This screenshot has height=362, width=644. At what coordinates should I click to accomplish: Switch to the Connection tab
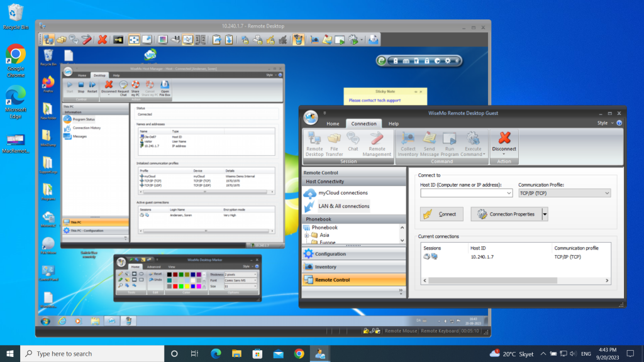(x=365, y=124)
